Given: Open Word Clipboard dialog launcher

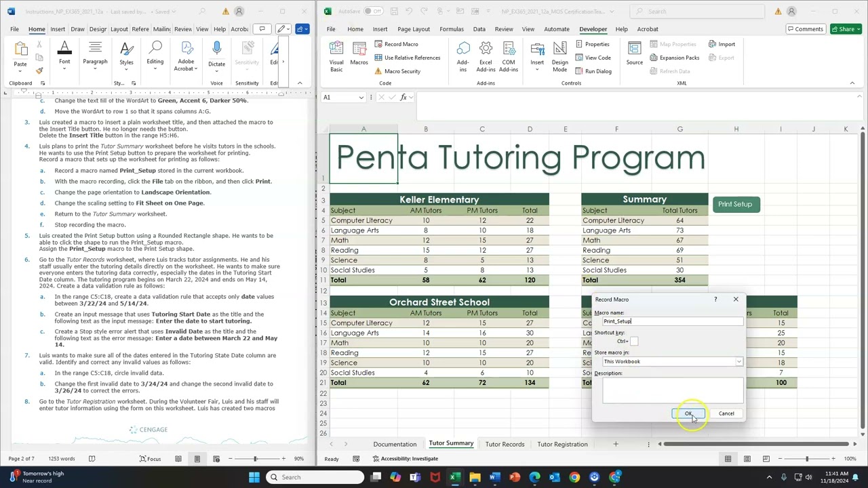Looking at the screenshot, I should click(42, 83).
